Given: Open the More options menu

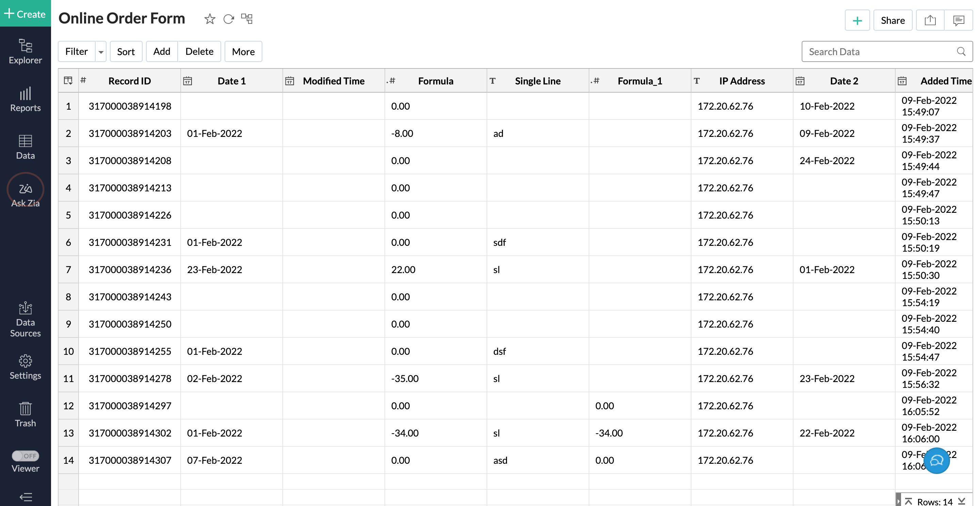Looking at the screenshot, I should coord(243,52).
